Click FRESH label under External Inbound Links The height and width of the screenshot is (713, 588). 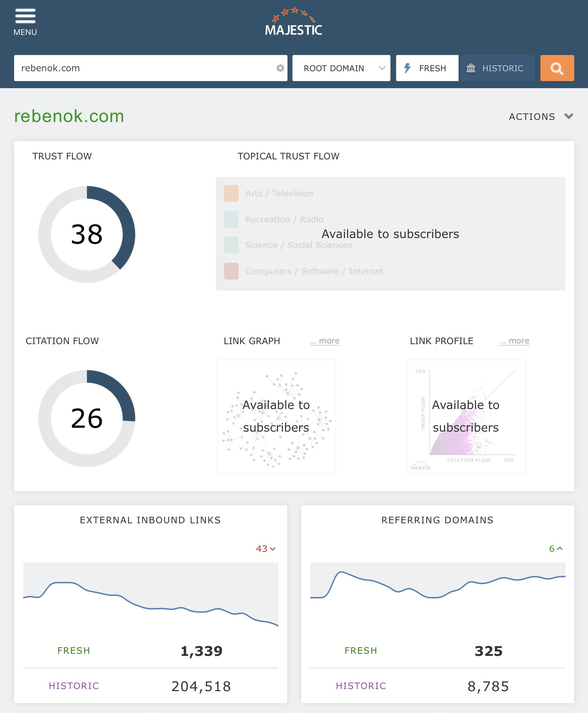tap(74, 651)
